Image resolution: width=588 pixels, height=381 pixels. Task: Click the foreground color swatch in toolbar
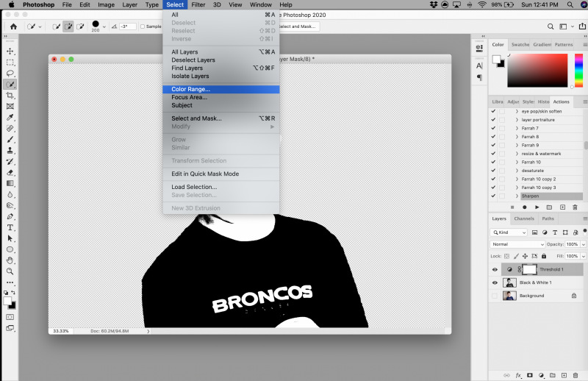[x=7, y=302]
